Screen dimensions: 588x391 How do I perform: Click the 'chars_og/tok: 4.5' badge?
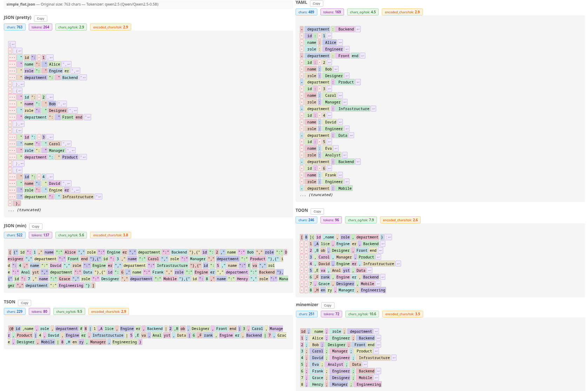coord(363,12)
